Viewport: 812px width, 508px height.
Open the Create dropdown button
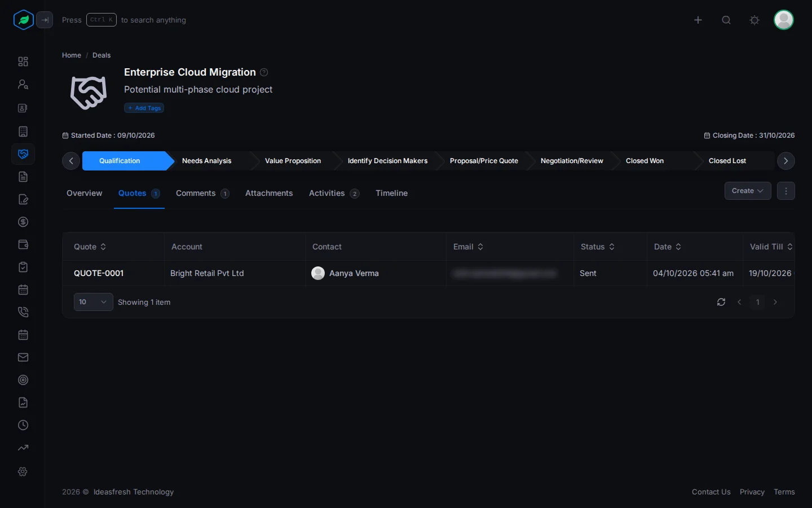tap(748, 191)
